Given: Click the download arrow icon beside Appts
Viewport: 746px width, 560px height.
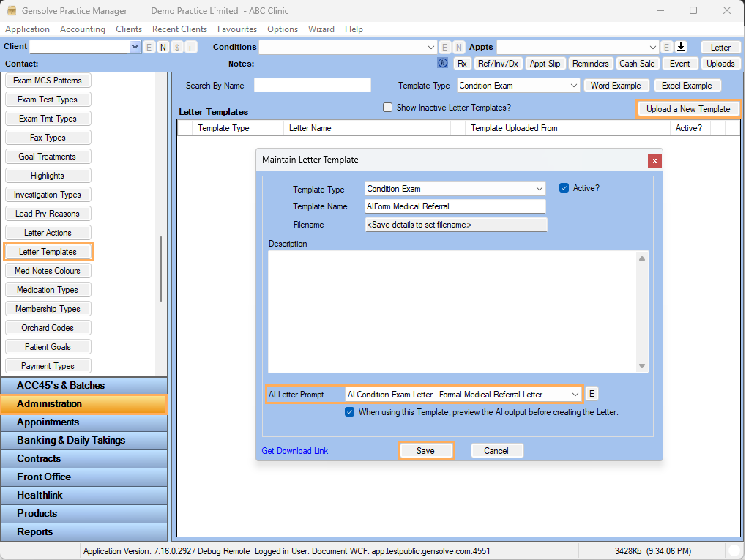Looking at the screenshot, I should pyautogui.click(x=681, y=47).
